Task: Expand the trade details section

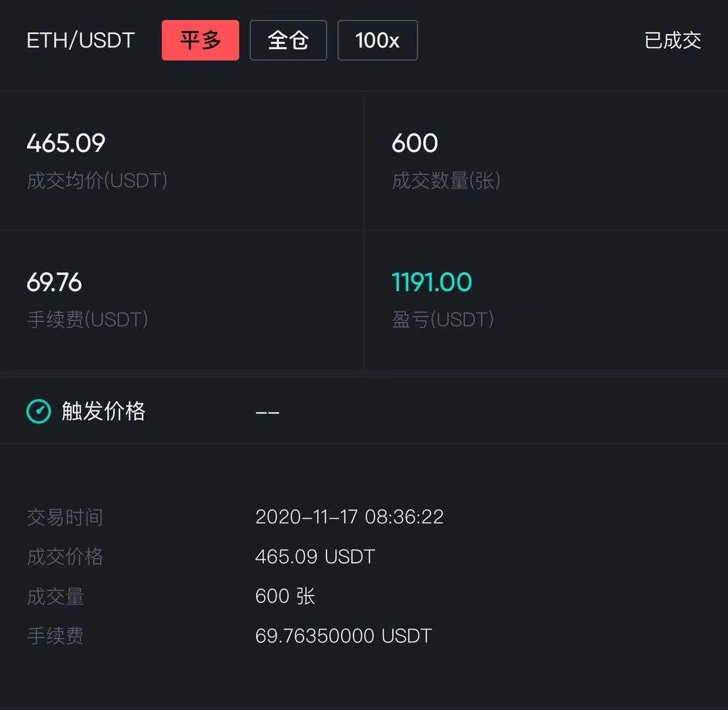Action: pos(364,575)
